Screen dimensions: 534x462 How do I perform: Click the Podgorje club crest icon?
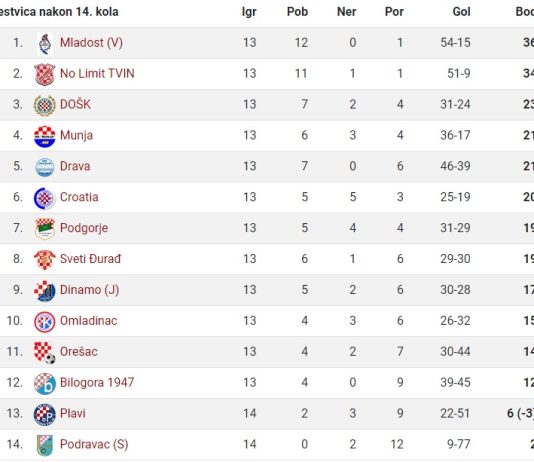(45, 229)
